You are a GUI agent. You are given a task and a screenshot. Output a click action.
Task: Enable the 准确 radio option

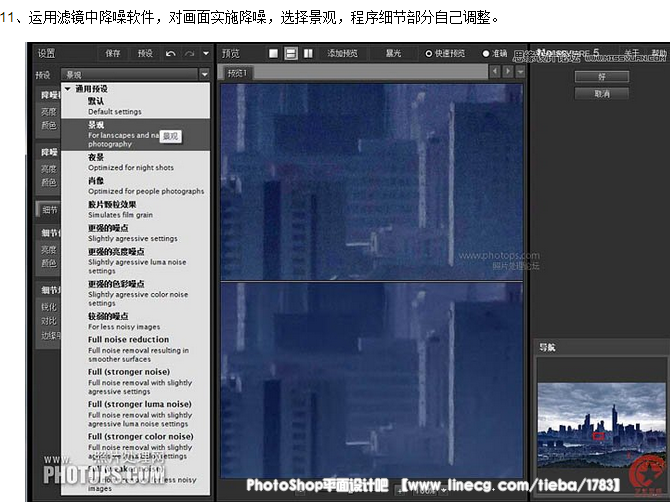(494, 53)
